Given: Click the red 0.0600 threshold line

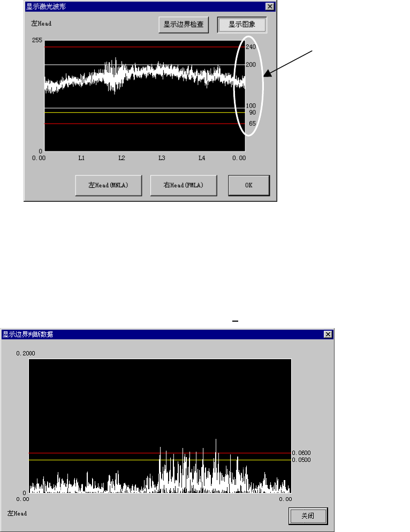Looking at the screenshot, I should (160, 453).
